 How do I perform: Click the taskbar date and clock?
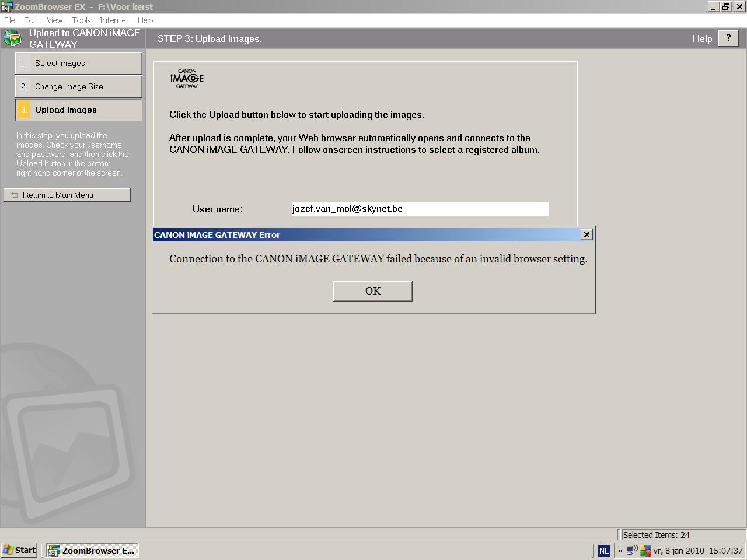698,550
